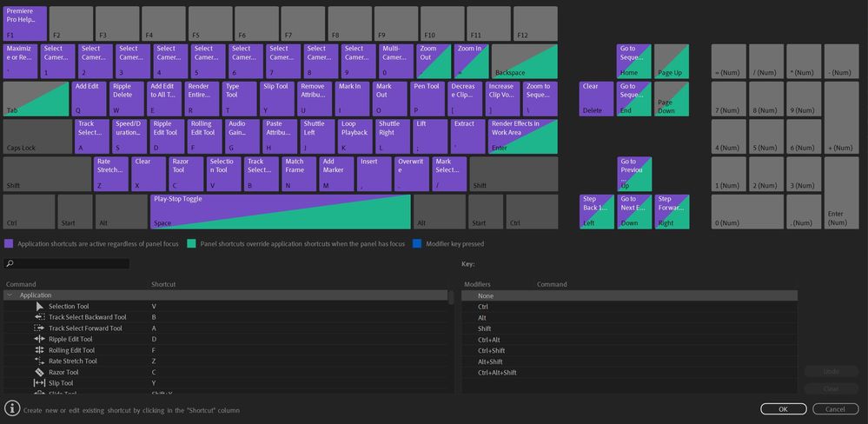Confirm changes with the OK button

pos(784,409)
